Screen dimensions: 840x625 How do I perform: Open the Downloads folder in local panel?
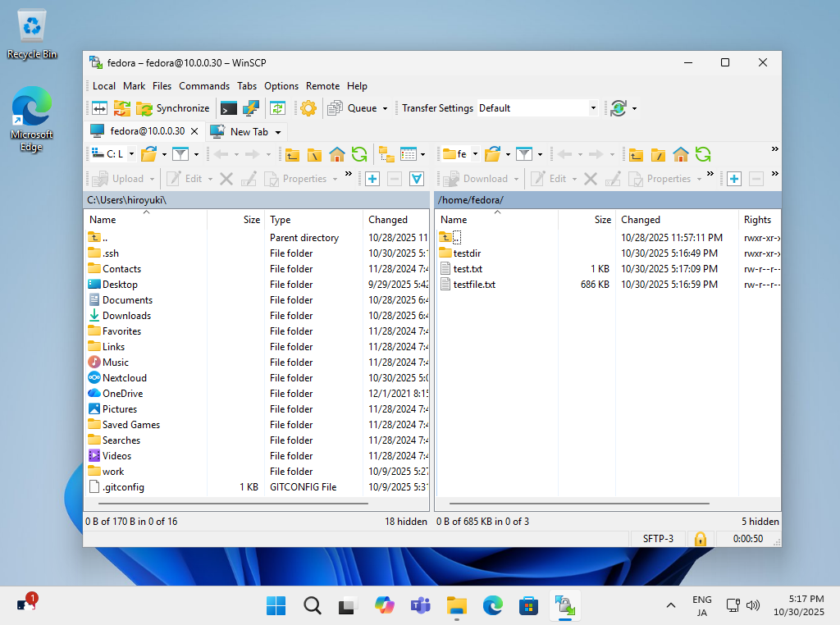click(126, 316)
